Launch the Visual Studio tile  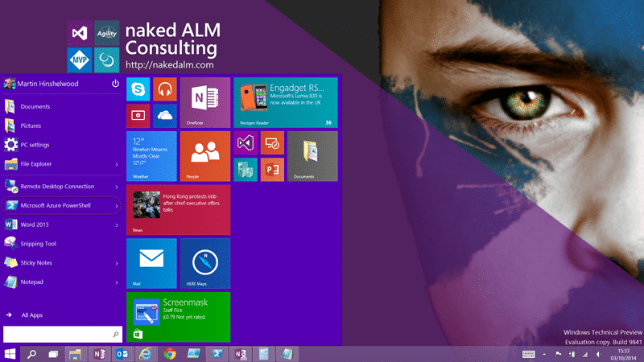[x=246, y=143]
